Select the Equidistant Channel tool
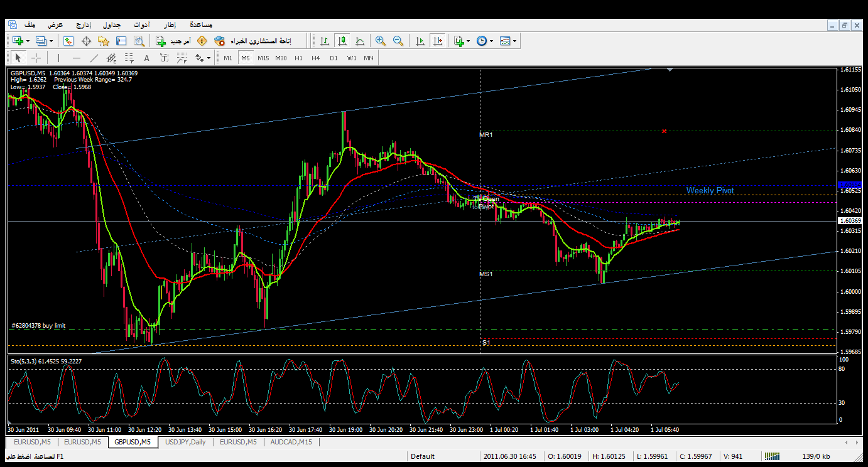Viewport: 868px width, 467px height. tap(112, 58)
